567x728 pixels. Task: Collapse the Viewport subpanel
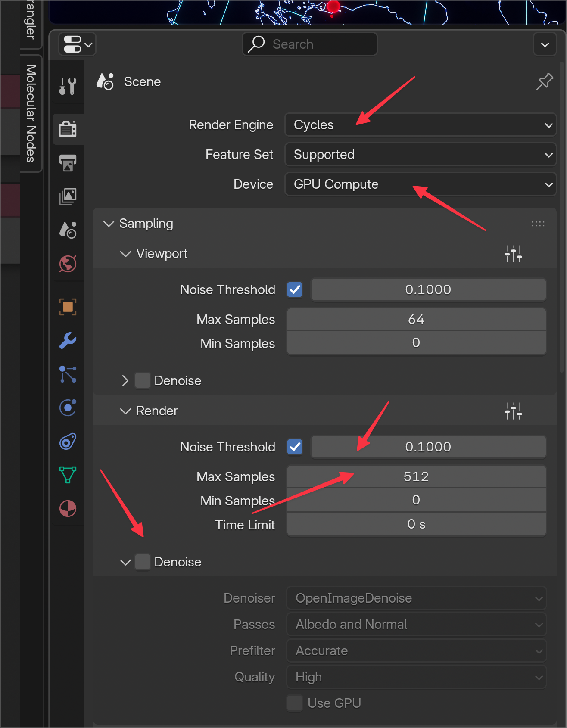(x=125, y=254)
